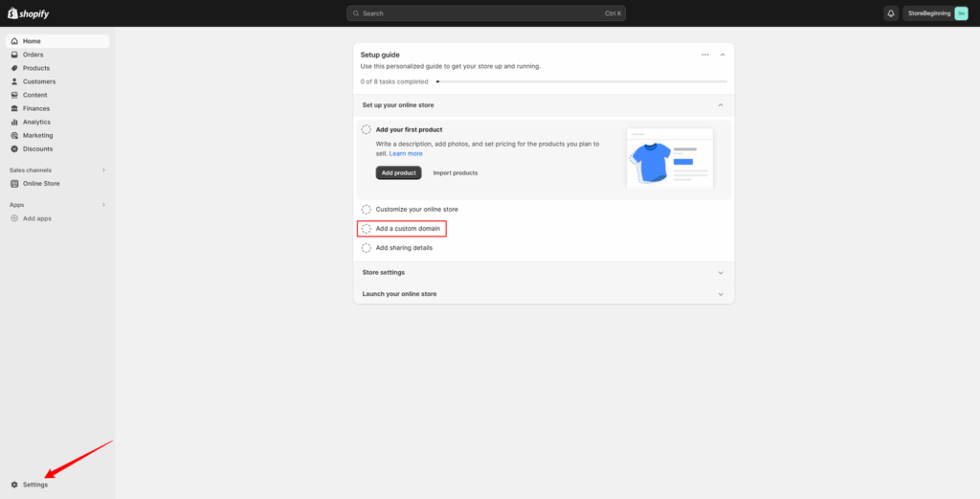Screen dimensions: 980x499
Task: Open the setup guide three-dot menu
Action: tap(705, 55)
